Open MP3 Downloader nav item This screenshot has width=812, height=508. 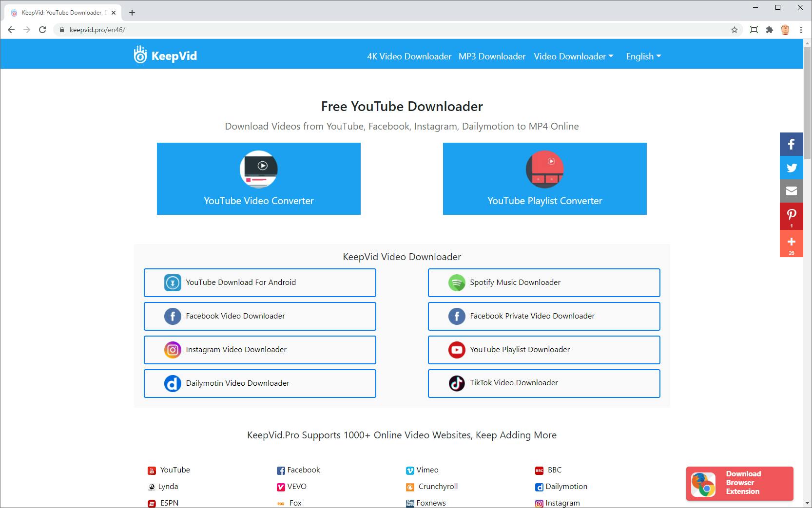coord(492,56)
